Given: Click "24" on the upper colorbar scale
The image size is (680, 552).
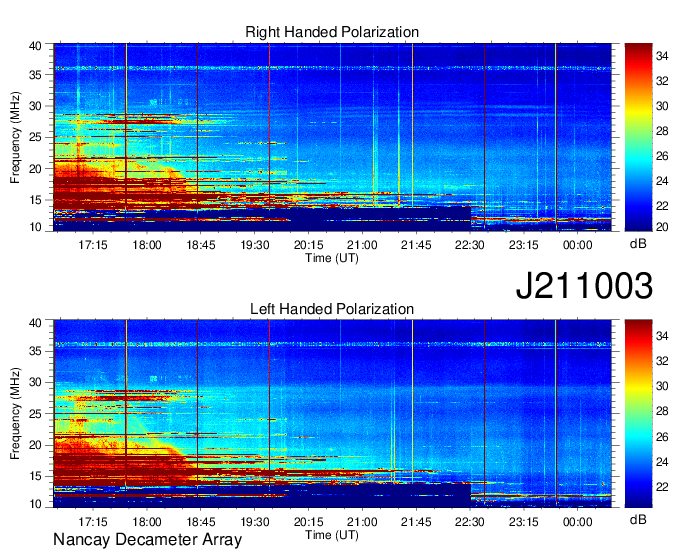Looking at the screenshot, I should click(x=662, y=181).
